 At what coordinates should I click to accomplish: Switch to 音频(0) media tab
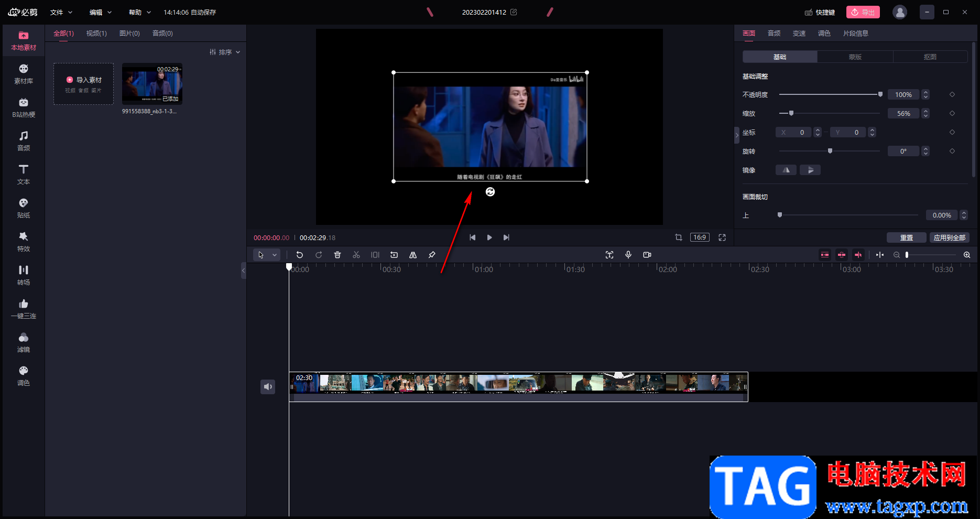[162, 34]
